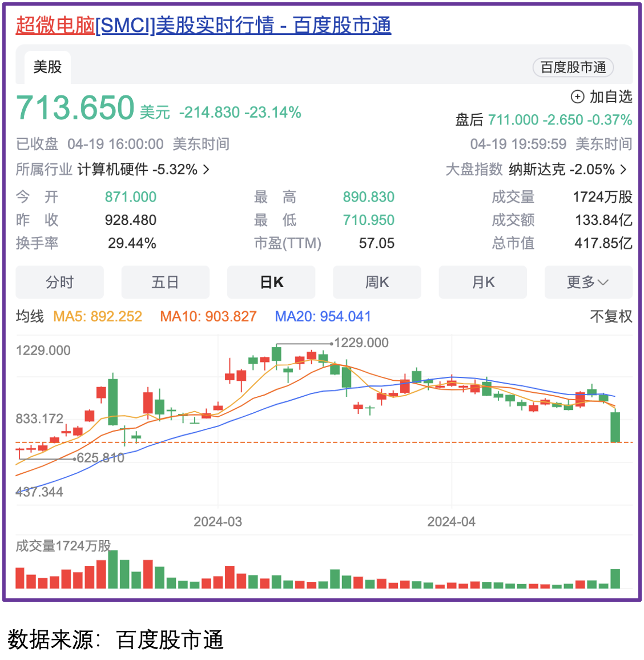Click the MA20: 954.041 legend value
The width and height of the screenshot is (644, 660).
323,316
